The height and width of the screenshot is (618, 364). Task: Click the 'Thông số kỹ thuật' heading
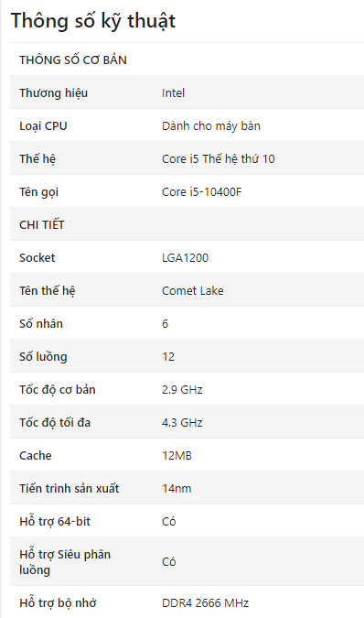pyautogui.click(x=93, y=21)
